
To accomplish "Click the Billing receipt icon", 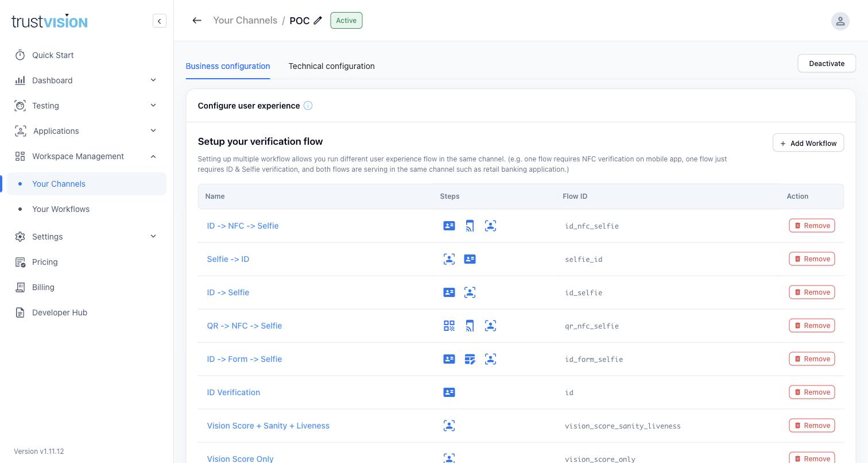I will [20, 287].
